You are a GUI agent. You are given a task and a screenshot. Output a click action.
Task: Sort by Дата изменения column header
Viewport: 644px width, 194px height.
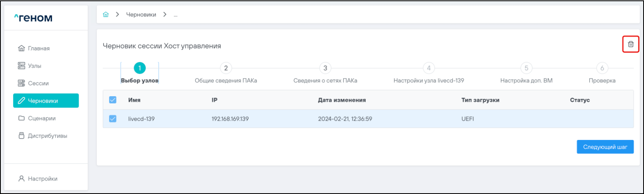[342, 100]
